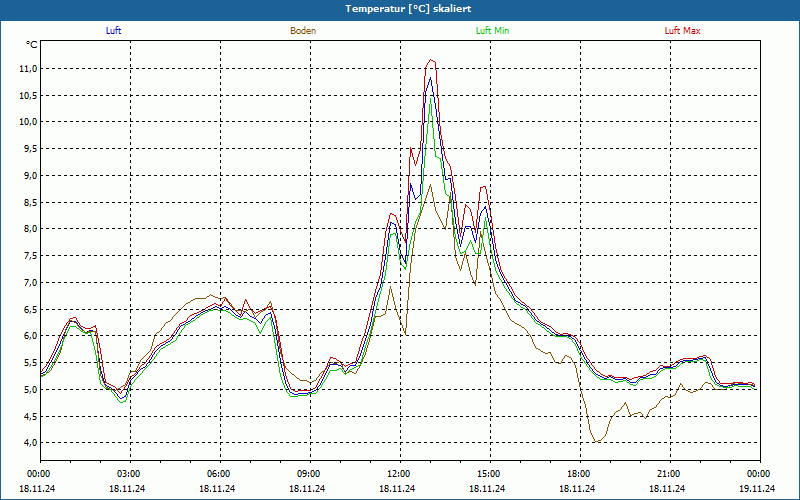The image size is (800, 500).
Task: Click the 09:00 time label
Action: pyautogui.click(x=310, y=474)
